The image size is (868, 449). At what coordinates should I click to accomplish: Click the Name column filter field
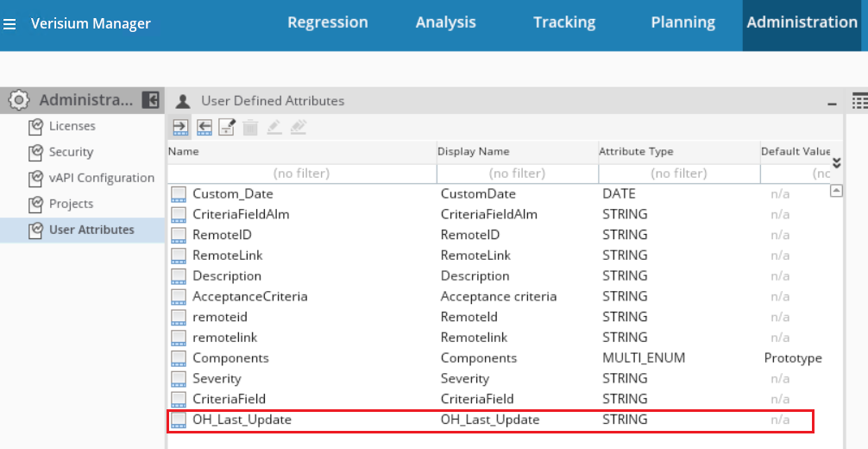tap(301, 174)
